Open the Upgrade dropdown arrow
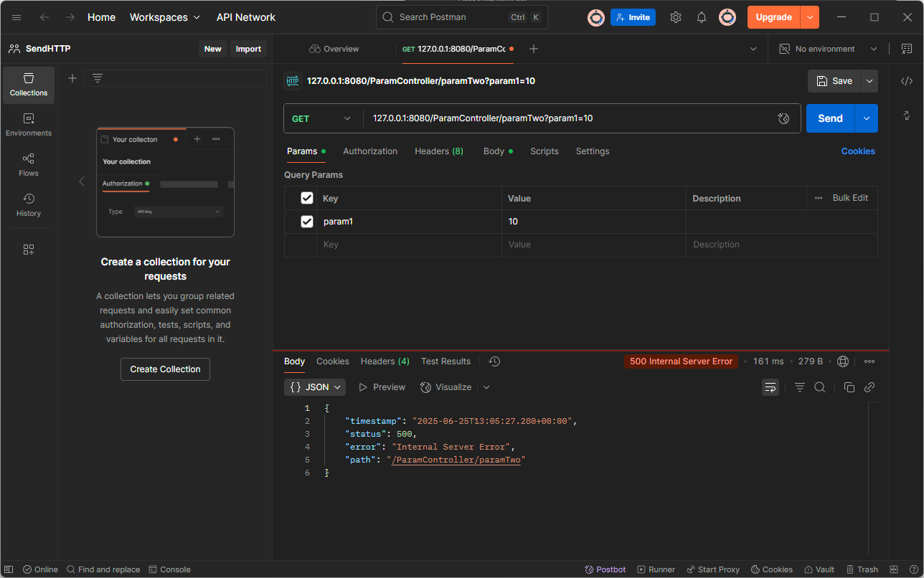Viewport: 924px width, 578px height. pos(810,17)
